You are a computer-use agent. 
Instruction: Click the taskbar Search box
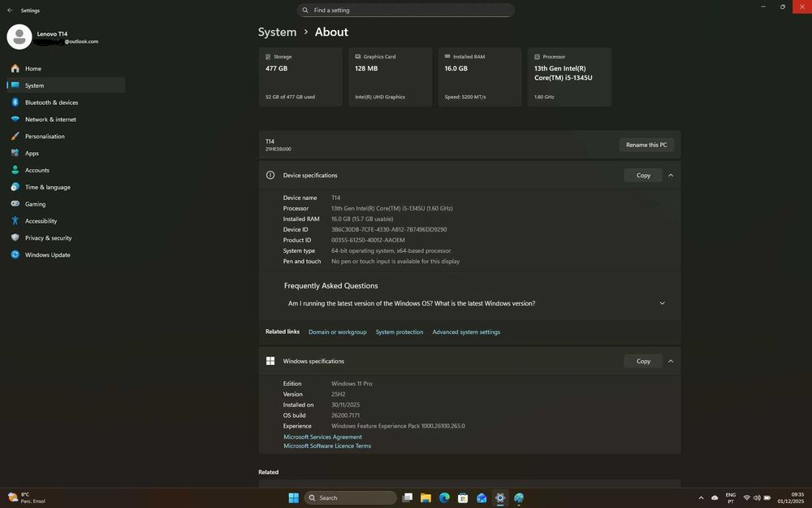click(x=351, y=497)
